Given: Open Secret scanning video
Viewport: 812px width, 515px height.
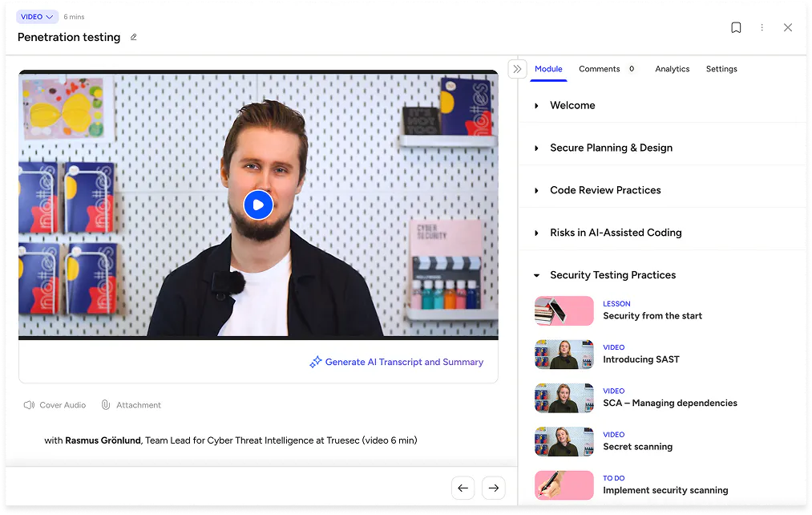Looking at the screenshot, I should pyautogui.click(x=637, y=447).
